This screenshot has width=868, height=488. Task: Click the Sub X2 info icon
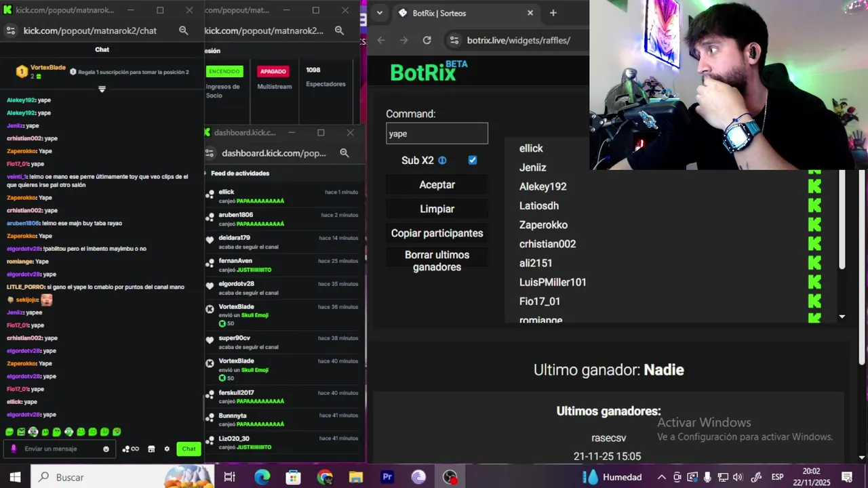point(442,161)
